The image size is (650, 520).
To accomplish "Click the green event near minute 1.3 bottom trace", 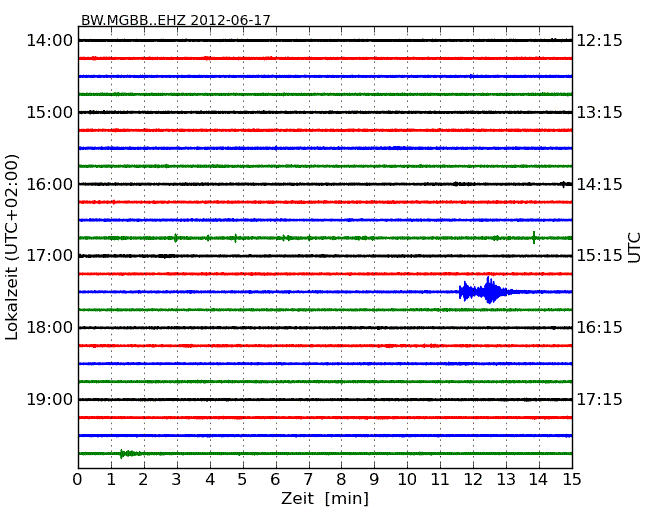I will pyautogui.click(x=130, y=454).
